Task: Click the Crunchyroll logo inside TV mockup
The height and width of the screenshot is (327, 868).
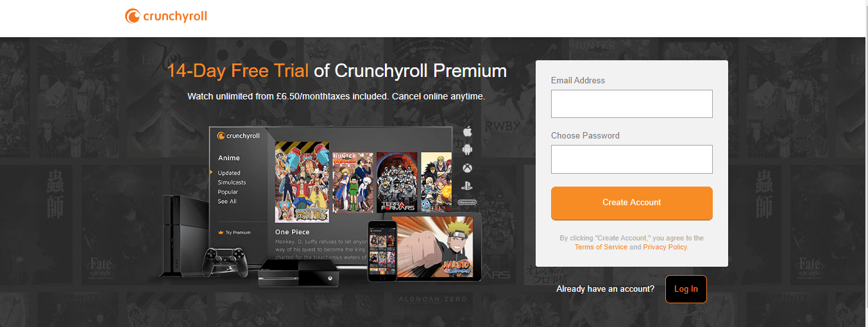Action: (x=238, y=135)
